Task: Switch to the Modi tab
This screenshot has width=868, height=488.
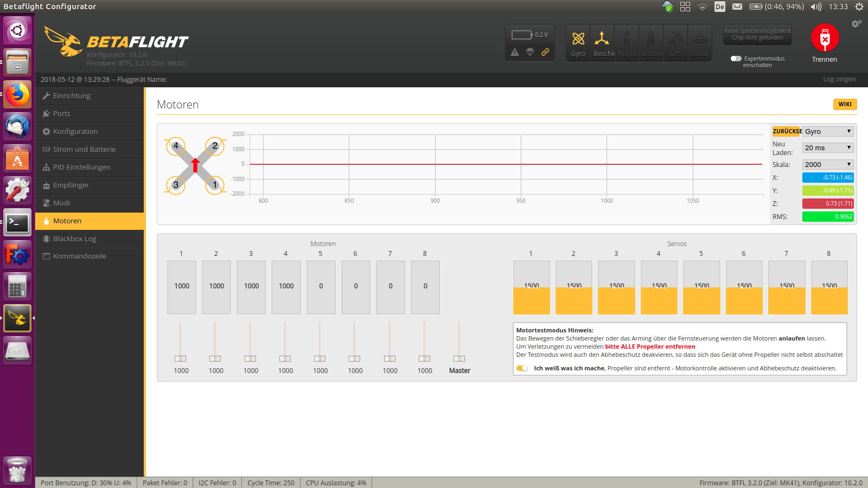Action: 90,203
